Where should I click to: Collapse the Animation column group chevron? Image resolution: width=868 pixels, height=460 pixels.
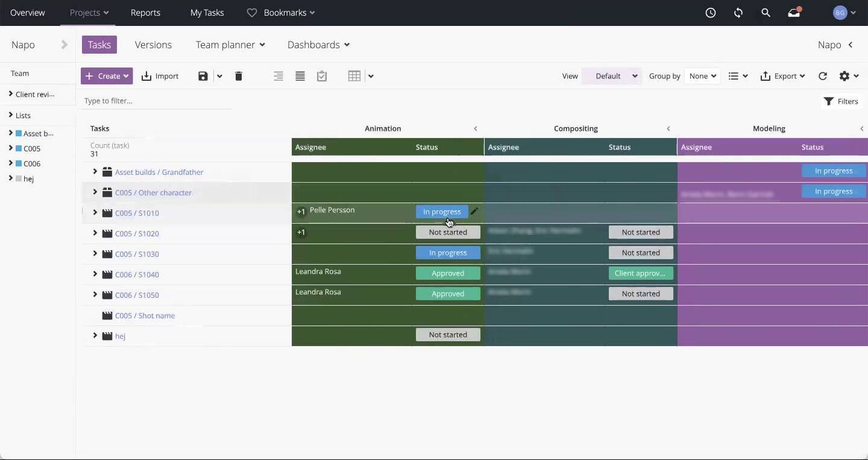[x=476, y=128]
